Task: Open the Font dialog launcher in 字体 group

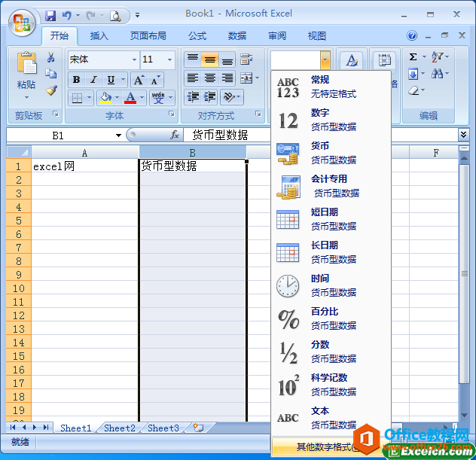Action: point(172,114)
